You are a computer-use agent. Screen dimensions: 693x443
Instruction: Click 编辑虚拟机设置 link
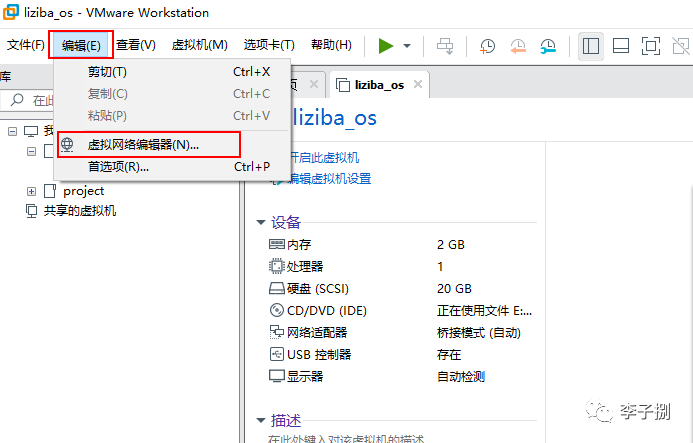[x=329, y=179]
